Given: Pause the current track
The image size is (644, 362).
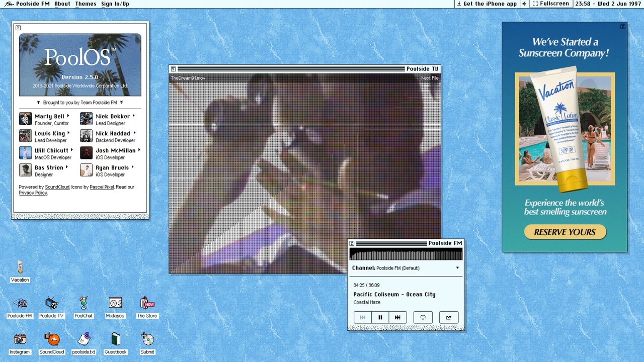Looking at the screenshot, I should [380, 317].
